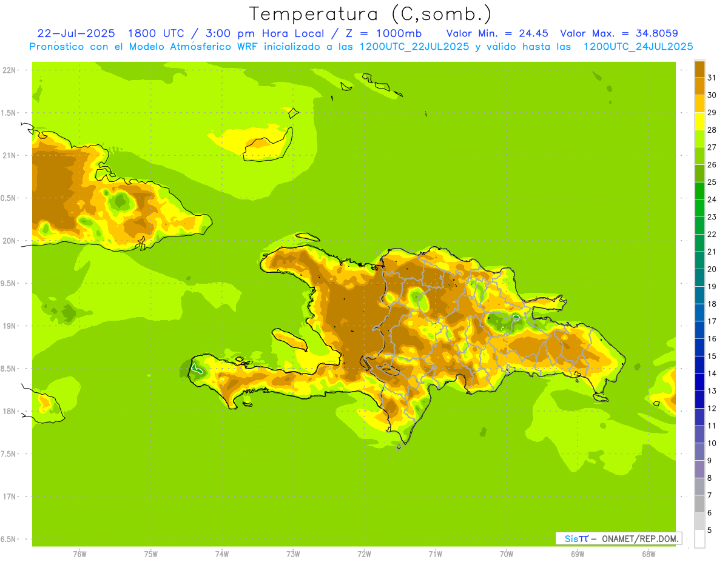Pick the teal swatch between 19 and 20
This screenshot has width=728, height=562.
[x=699, y=278]
